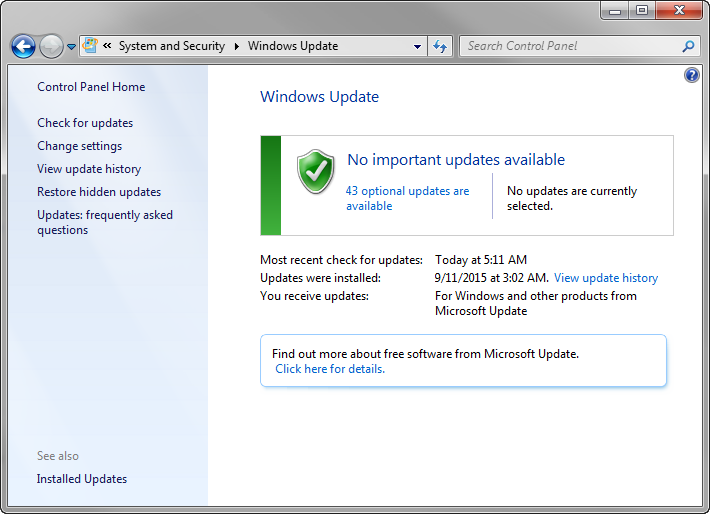Click the 'No important updates available' text
Viewport: 710px width, 514px height.
456,160
